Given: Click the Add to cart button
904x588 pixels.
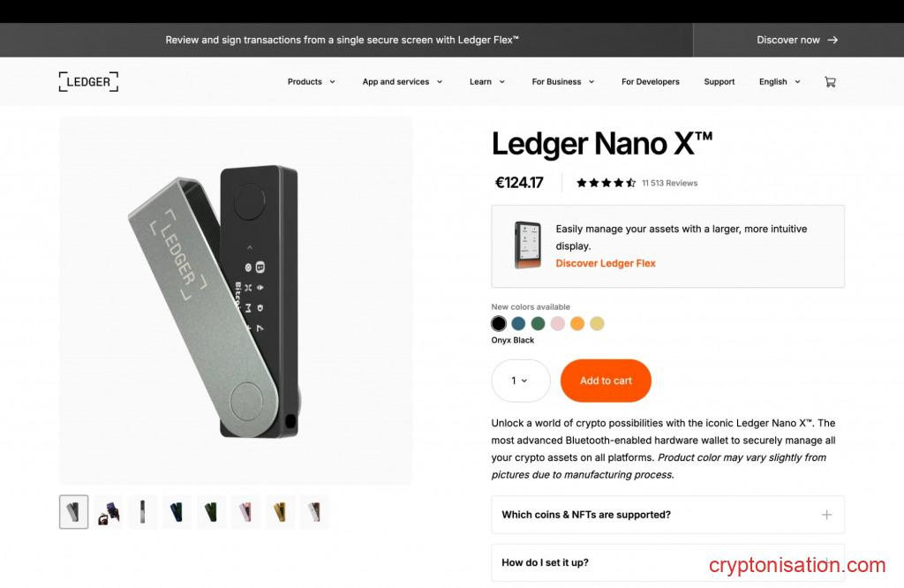Looking at the screenshot, I should pyautogui.click(x=606, y=381).
